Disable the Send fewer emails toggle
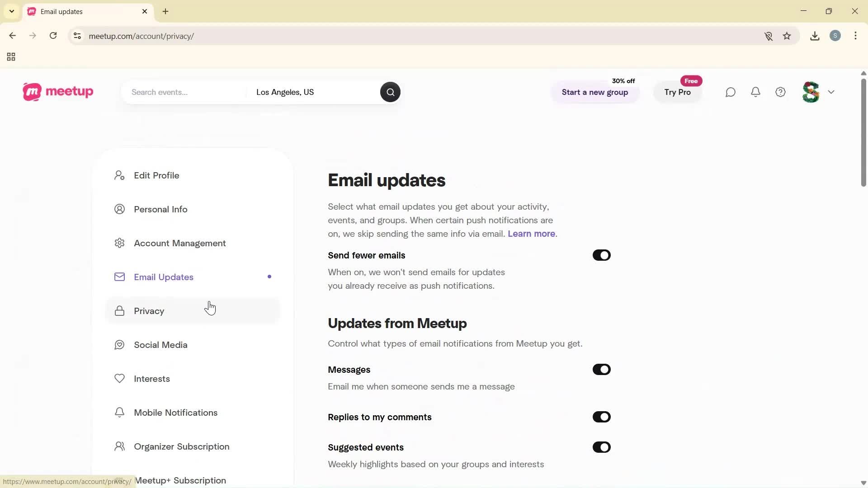 [x=601, y=255]
